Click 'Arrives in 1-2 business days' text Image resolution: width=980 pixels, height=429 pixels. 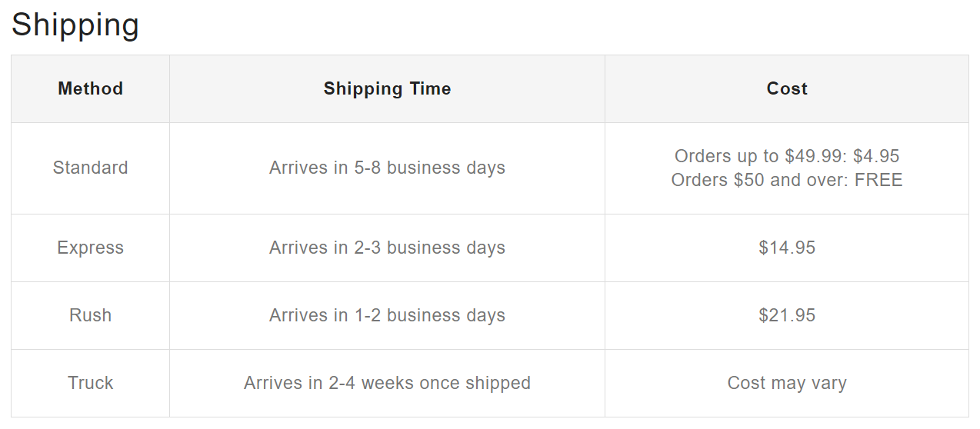coord(387,315)
